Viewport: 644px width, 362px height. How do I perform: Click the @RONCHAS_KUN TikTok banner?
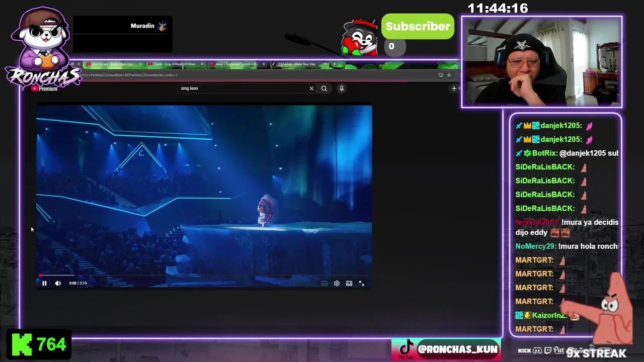[446, 349]
